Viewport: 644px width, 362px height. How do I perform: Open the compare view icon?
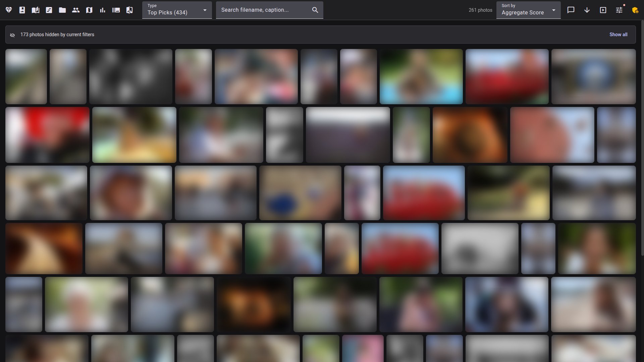click(x=129, y=10)
